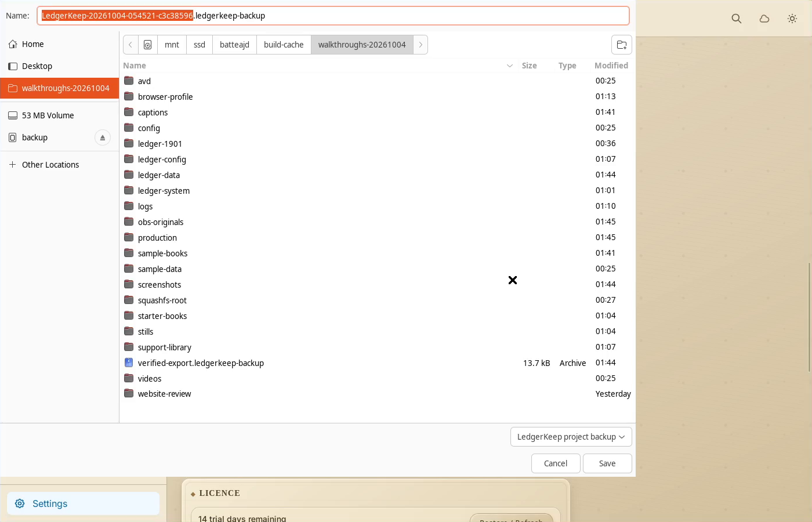
Task: Select the browser-profile folder row
Action: 378,96
